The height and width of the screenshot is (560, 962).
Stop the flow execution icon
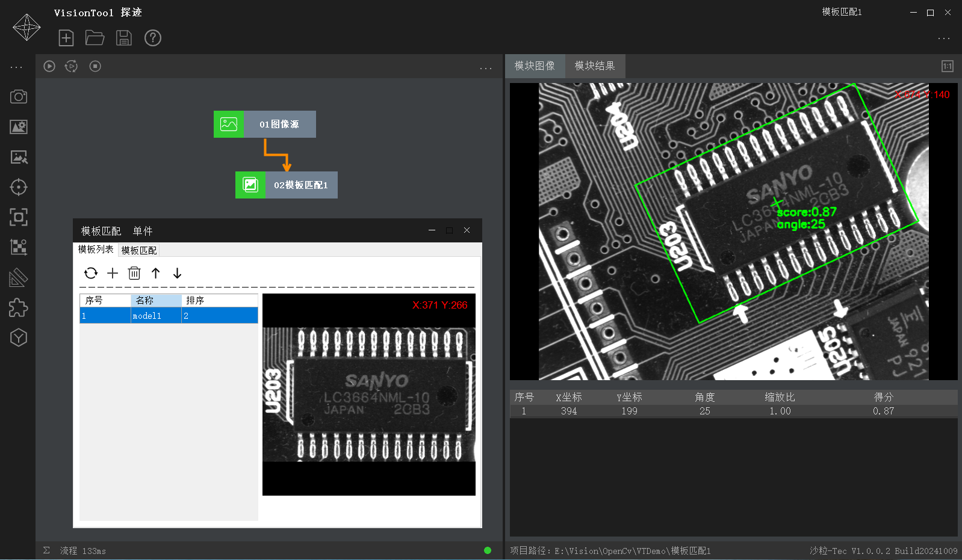pyautogui.click(x=95, y=66)
